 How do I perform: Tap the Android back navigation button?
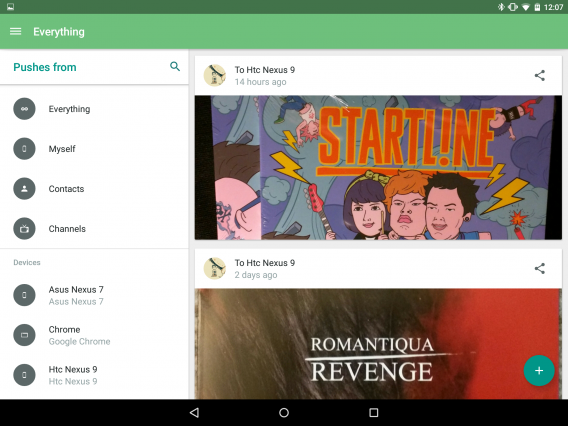[x=195, y=413]
